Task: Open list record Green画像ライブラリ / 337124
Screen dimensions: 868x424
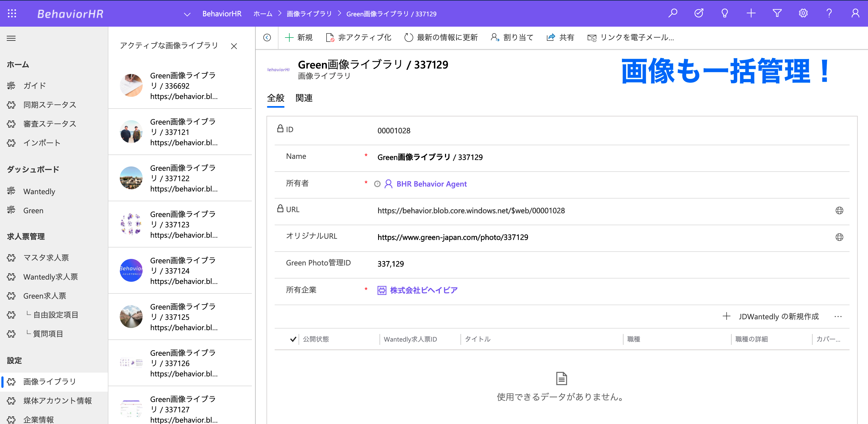Action: pos(180,271)
